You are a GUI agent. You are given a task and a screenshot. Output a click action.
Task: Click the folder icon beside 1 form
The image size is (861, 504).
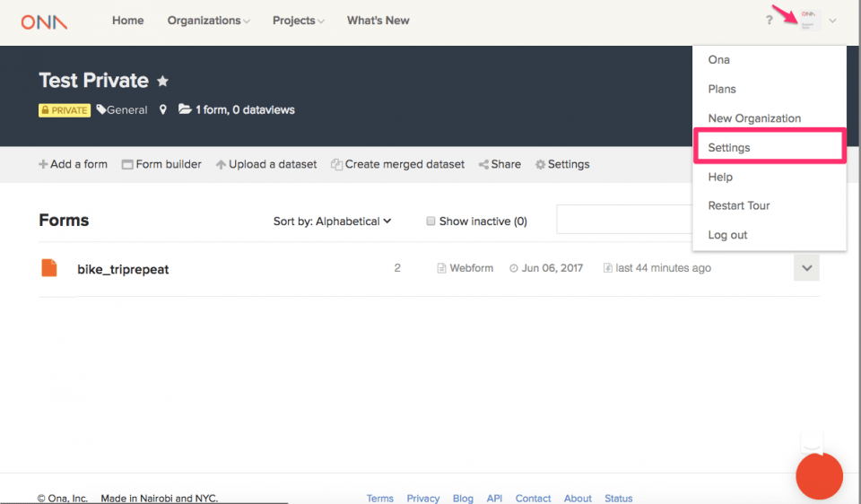(x=185, y=109)
